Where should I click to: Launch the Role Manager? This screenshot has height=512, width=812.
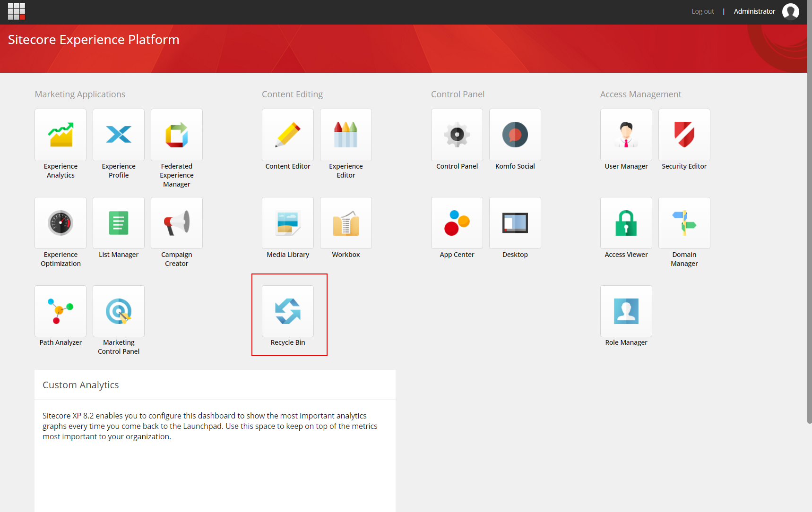coord(626,311)
